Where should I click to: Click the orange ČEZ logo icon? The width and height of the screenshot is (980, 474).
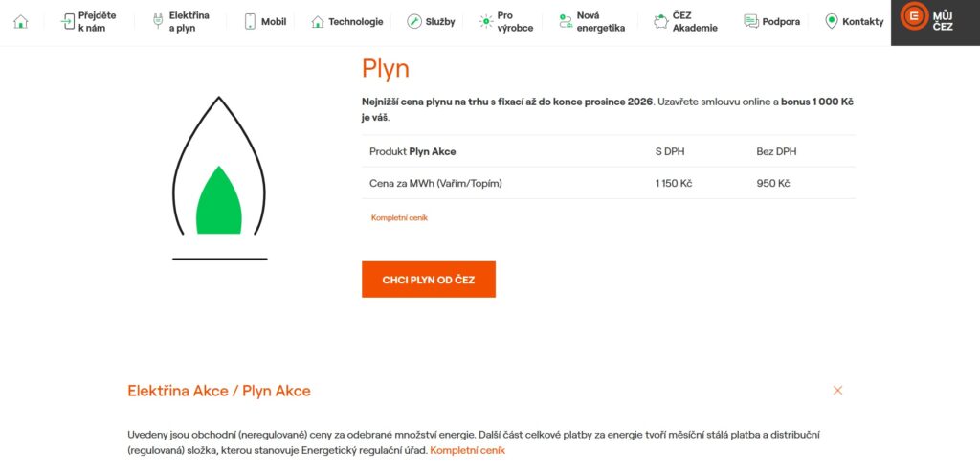pos(914,15)
